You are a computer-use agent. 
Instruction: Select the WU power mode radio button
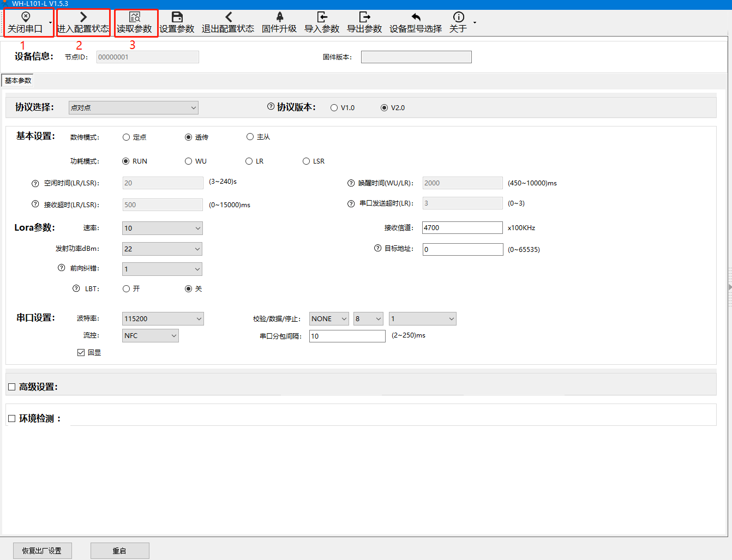point(188,161)
